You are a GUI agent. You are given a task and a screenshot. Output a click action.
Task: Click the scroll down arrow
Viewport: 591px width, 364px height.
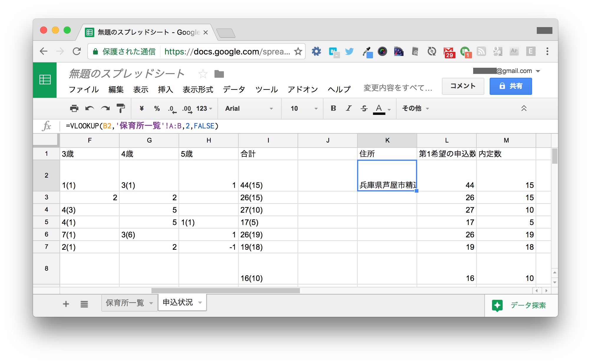coord(555,282)
